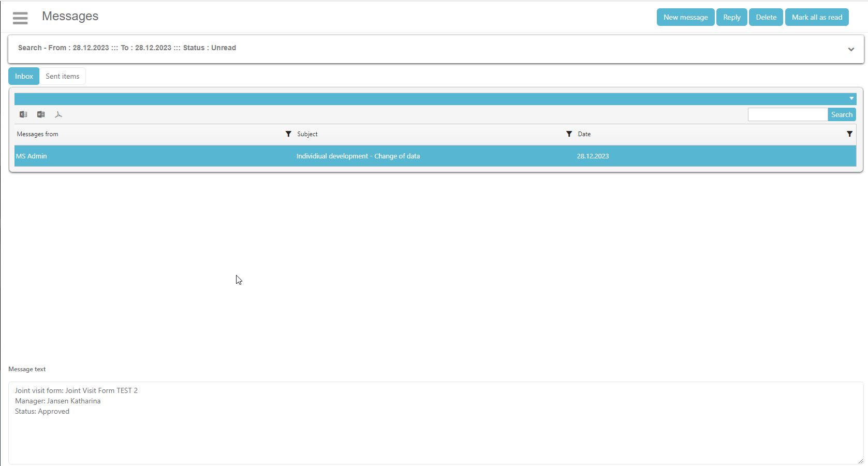Click the New message button

click(x=685, y=17)
